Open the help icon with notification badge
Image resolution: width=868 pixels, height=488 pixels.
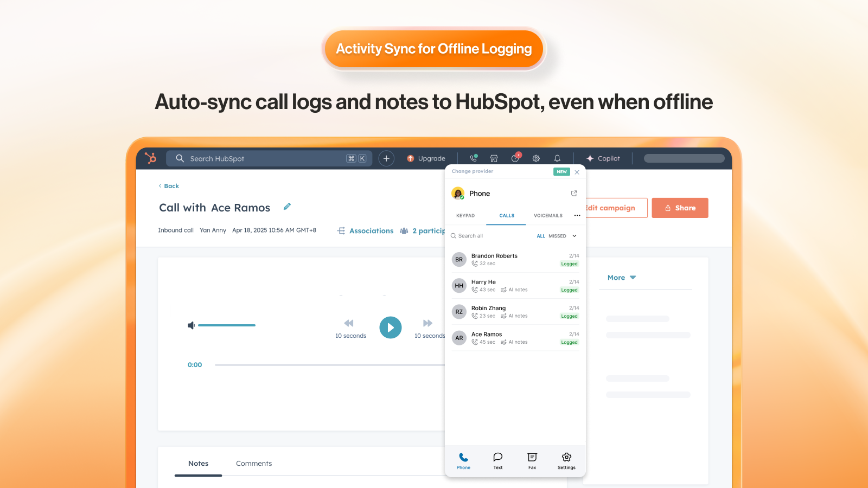tap(515, 157)
